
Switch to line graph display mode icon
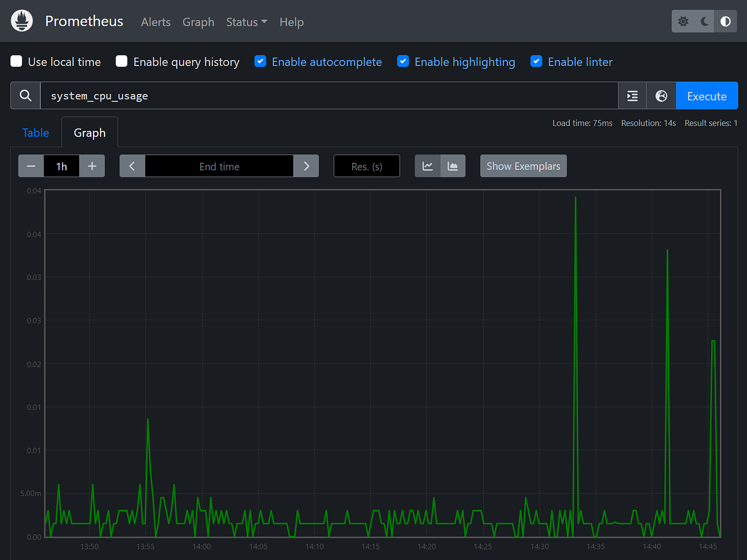(x=427, y=166)
